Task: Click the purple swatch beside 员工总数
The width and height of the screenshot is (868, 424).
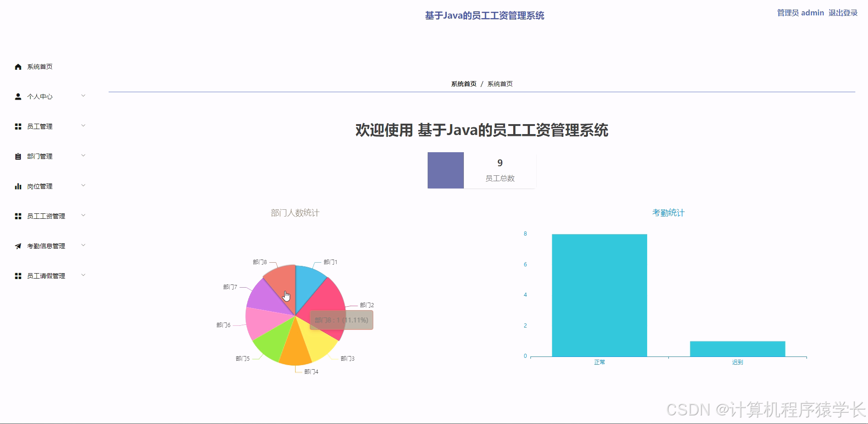Action: click(x=445, y=170)
